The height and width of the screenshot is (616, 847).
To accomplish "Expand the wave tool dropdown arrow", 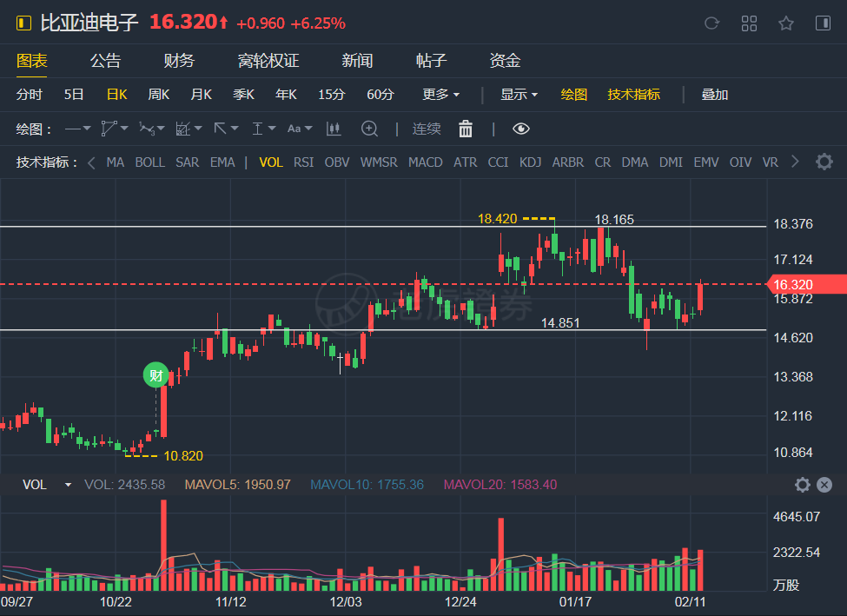I will click(161, 129).
